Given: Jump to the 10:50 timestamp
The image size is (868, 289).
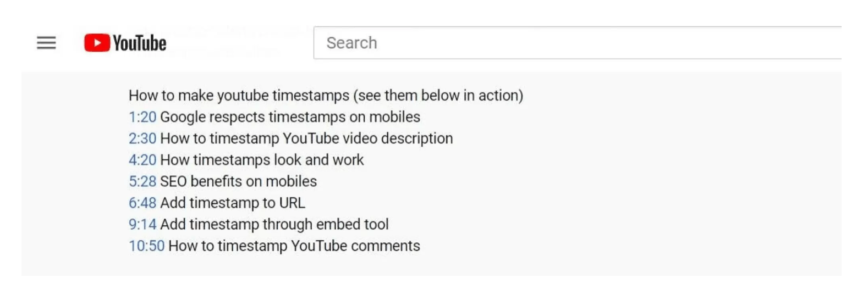Looking at the screenshot, I should [146, 246].
